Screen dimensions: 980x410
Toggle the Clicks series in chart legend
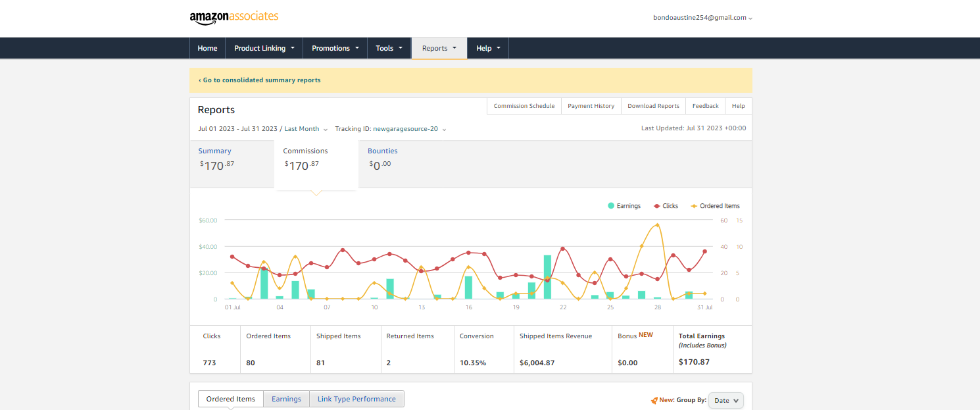click(666, 206)
